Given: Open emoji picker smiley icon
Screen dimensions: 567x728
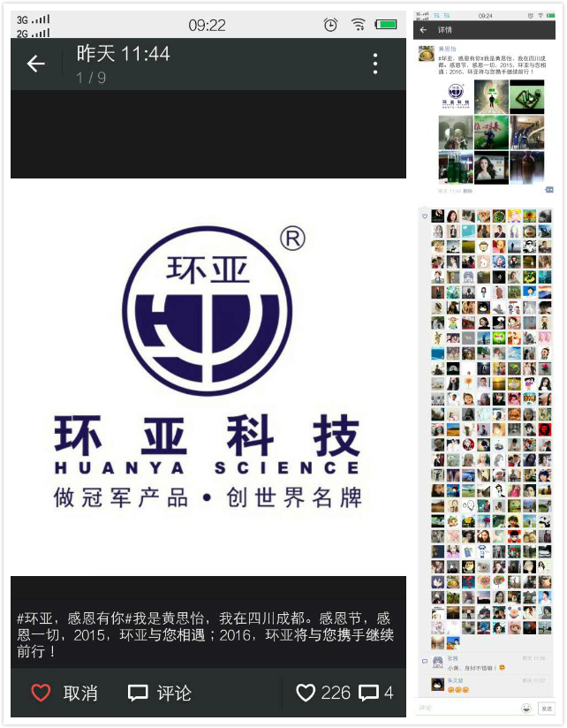Looking at the screenshot, I should click(526, 708).
